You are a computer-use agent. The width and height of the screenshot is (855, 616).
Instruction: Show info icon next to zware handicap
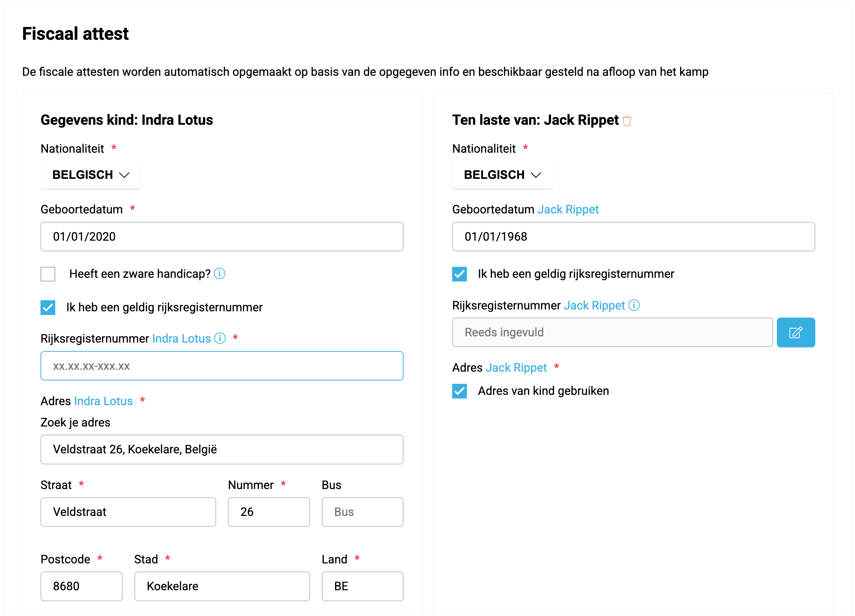(x=219, y=273)
